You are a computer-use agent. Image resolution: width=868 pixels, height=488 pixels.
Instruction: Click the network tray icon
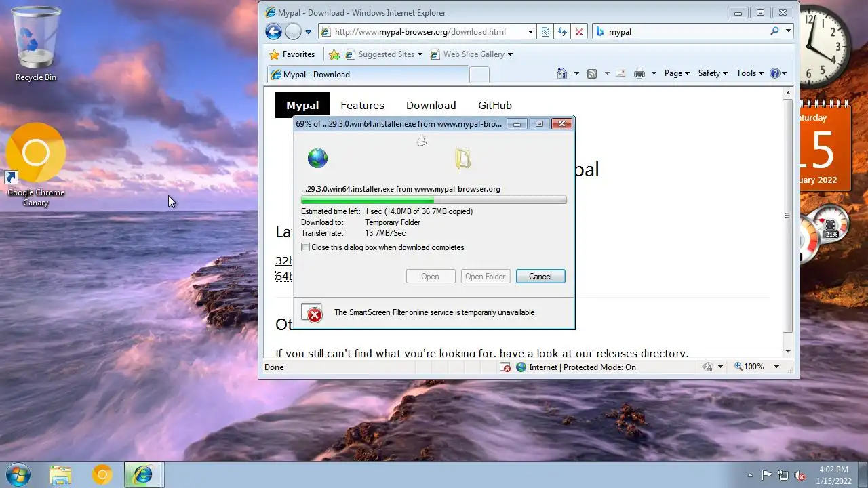point(783,475)
